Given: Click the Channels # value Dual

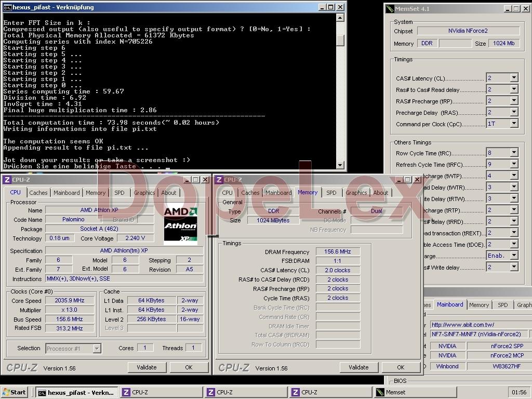Looking at the screenshot, I should point(377,211).
